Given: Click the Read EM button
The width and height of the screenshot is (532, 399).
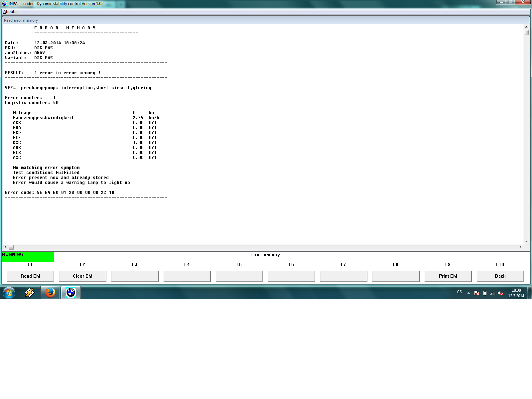Looking at the screenshot, I should pyautogui.click(x=30, y=276).
